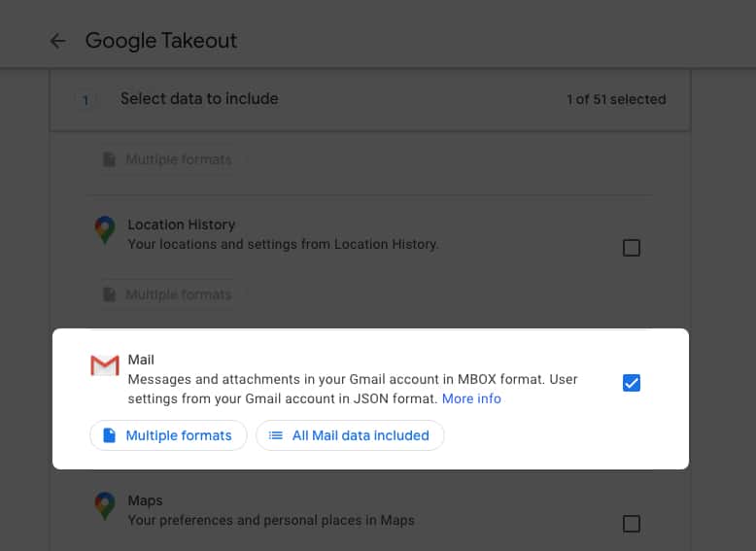The width and height of the screenshot is (756, 551).
Task: Click the Gmail envelope icon next to Mail
Action: [105, 366]
